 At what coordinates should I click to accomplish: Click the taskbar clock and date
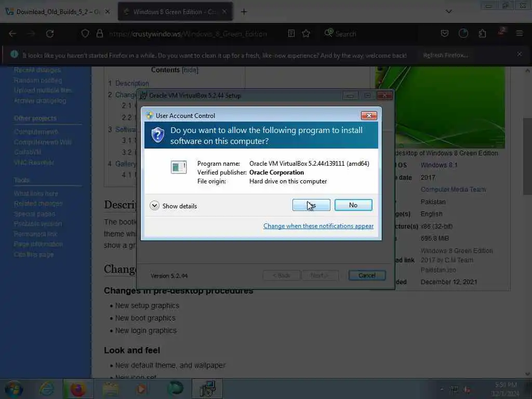click(506, 389)
